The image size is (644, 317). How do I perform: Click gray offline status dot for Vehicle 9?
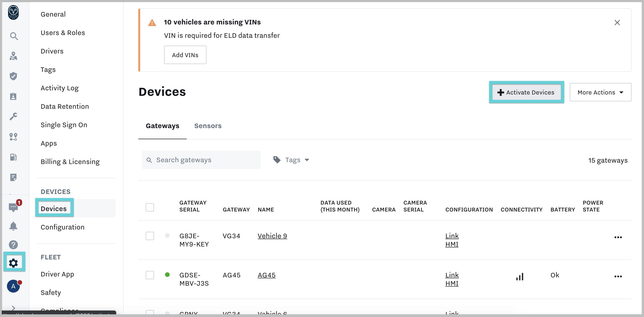click(167, 235)
